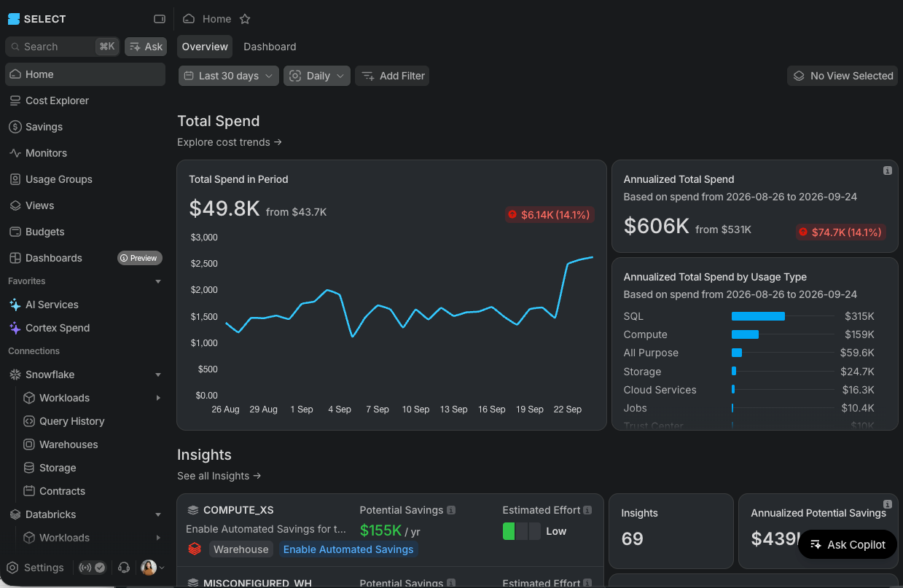Open the Savings page
This screenshot has height=588, width=903.
85,127
